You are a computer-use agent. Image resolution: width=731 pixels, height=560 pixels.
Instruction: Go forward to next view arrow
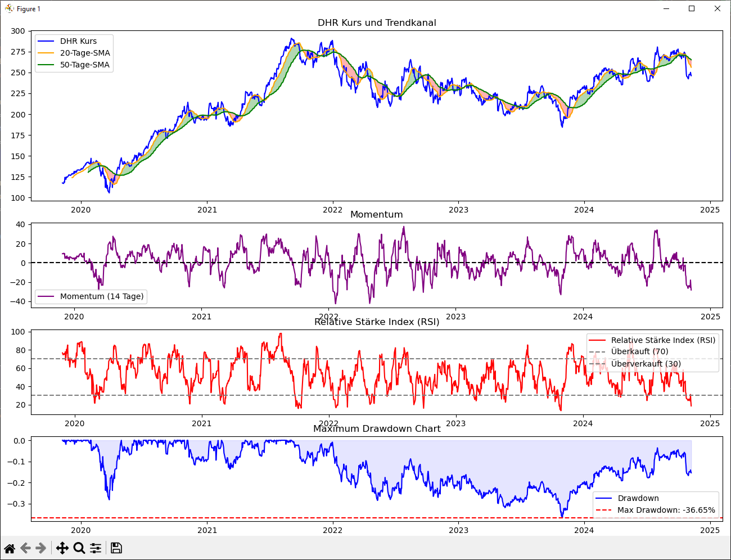41,548
